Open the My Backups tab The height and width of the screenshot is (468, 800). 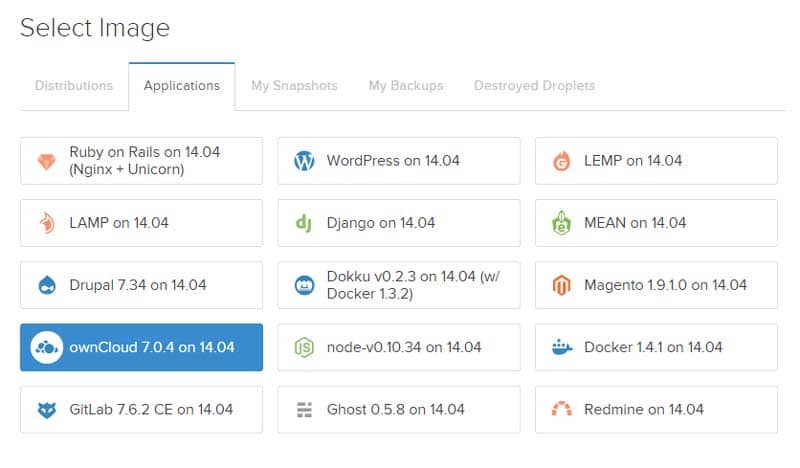[406, 86]
